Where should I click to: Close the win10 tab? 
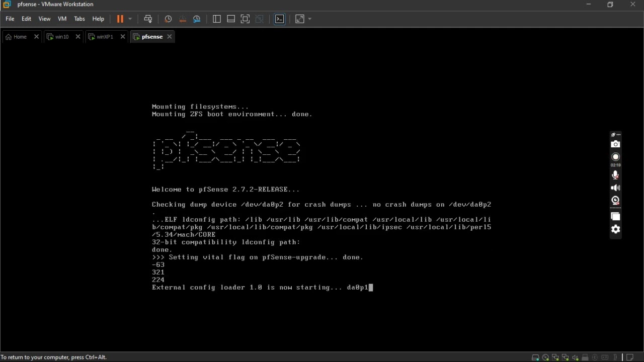[x=78, y=37]
